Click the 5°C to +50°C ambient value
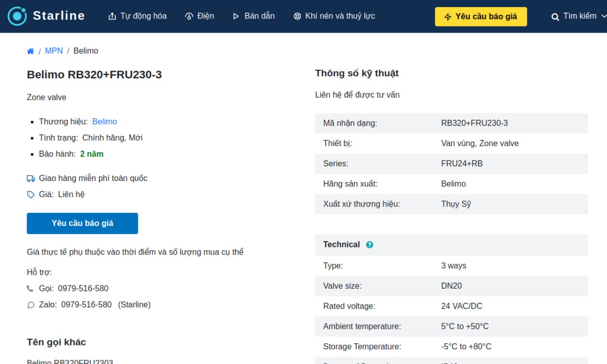The height and width of the screenshot is (364, 607). click(465, 326)
